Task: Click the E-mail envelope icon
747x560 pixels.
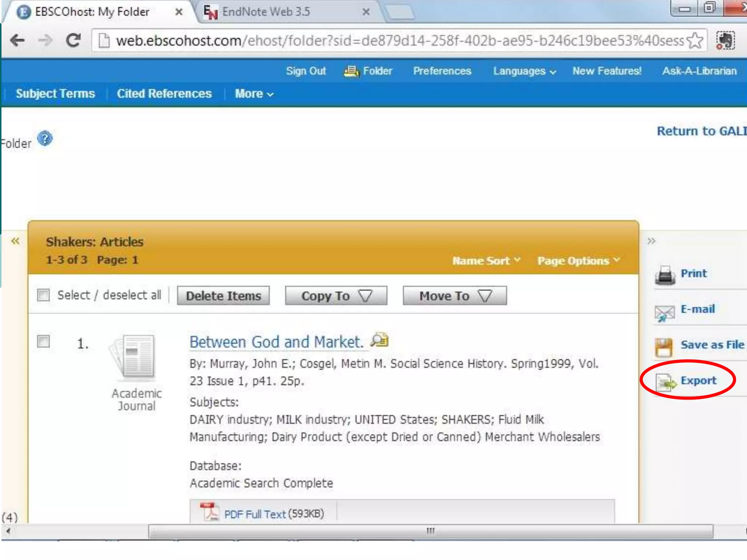Action: click(665, 312)
